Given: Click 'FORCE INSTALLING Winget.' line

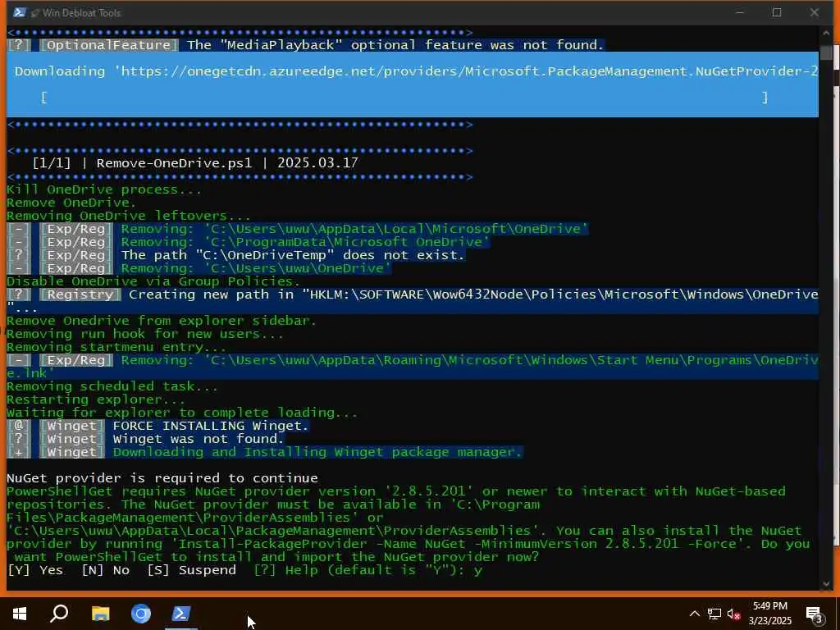Looking at the screenshot, I should pyautogui.click(x=211, y=426).
